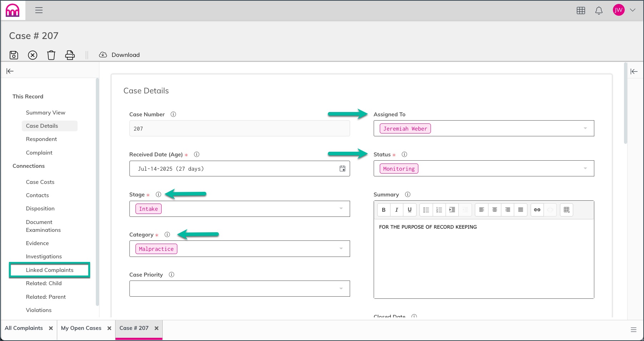Open Related: Child
This screenshot has height=341, width=644.
pos(44,283)
